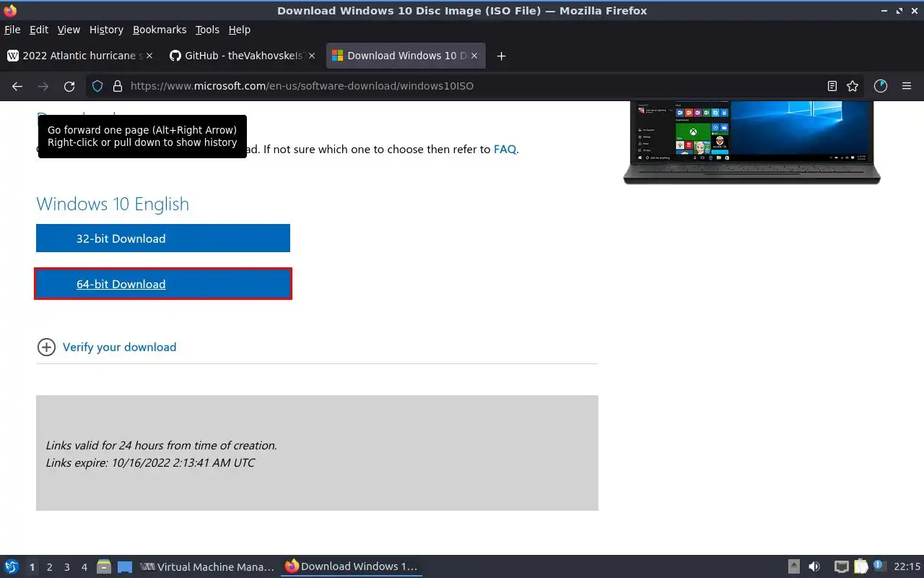The image size is (924, 578).
Task: Reload the current page
Action: click(69, 86)
